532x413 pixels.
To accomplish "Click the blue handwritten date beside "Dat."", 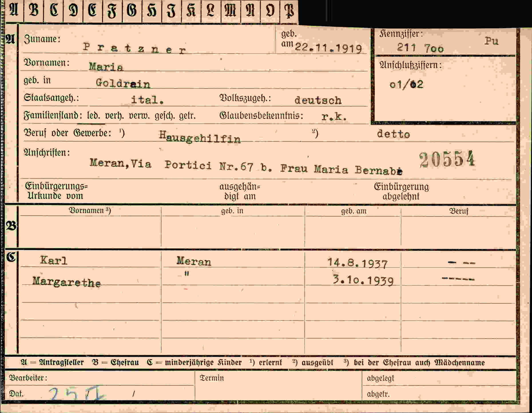I will click(x=77, y=394).
